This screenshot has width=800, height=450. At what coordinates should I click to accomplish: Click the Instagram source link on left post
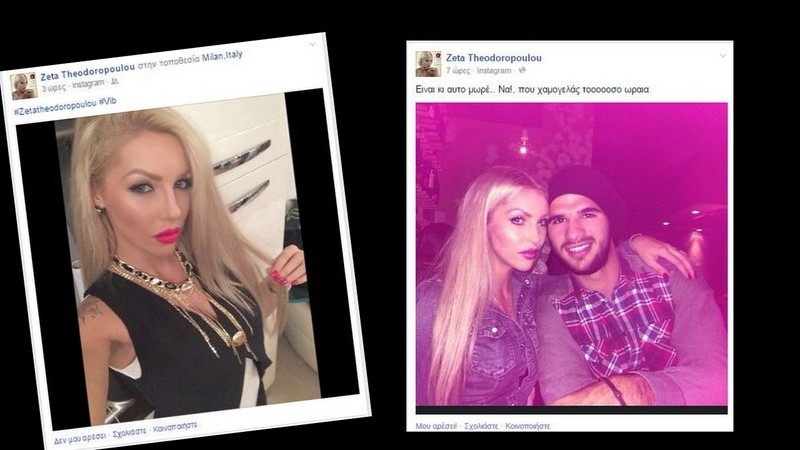[88, 84]
